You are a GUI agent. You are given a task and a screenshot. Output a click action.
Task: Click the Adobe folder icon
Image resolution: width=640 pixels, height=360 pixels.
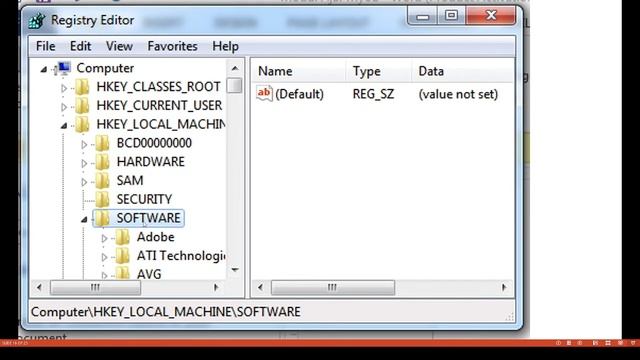click(122, 237)
